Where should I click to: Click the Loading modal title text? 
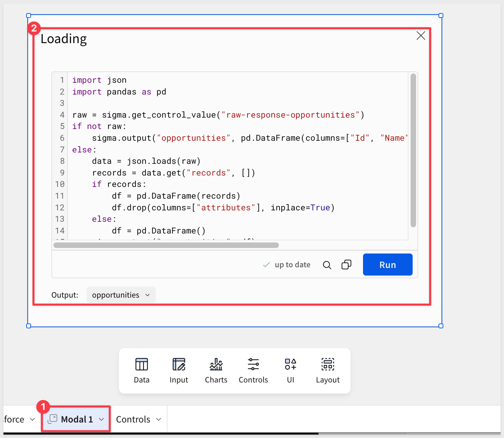[64, 39]
